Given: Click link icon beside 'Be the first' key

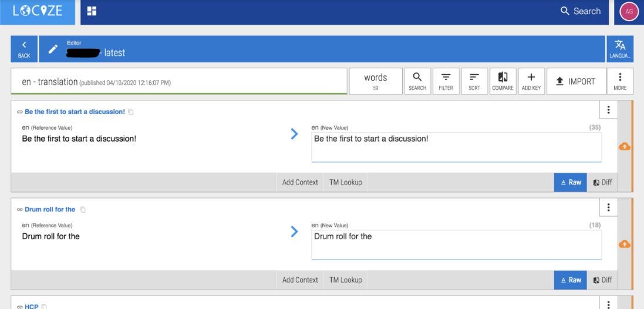Looking at the screenshot, I should [x=20, y=112].
